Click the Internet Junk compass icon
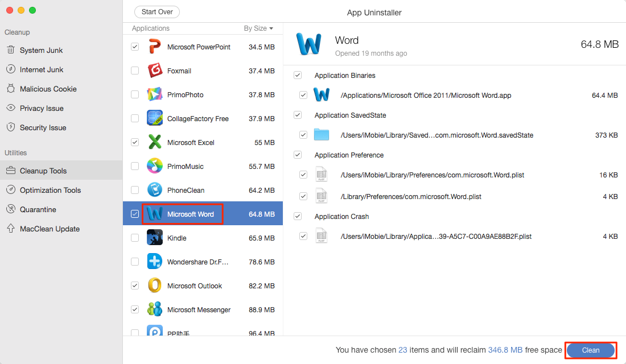Screen dimensions: 626x364 pyautogui.click(x=11, y=69)
